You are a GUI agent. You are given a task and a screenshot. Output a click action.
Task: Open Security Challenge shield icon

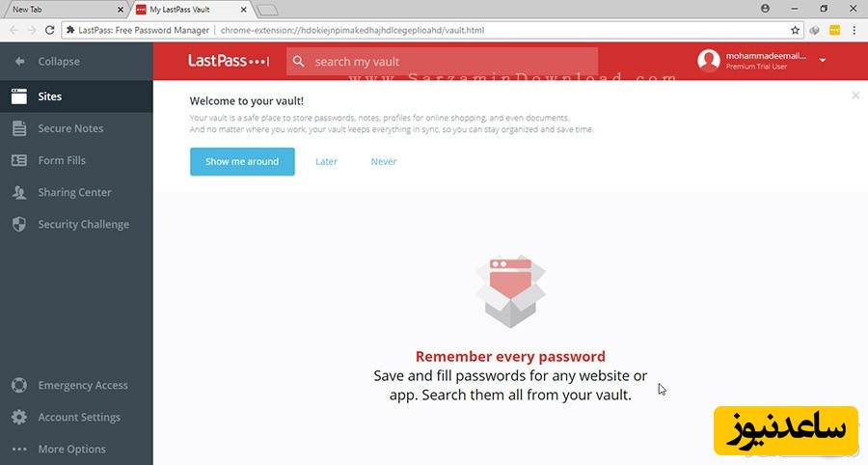(19, 224)
